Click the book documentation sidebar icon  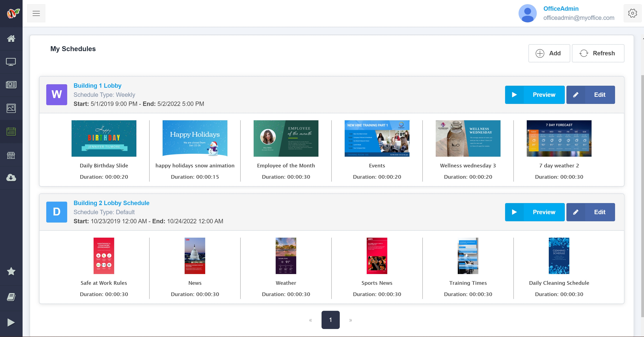coord(11,297)
